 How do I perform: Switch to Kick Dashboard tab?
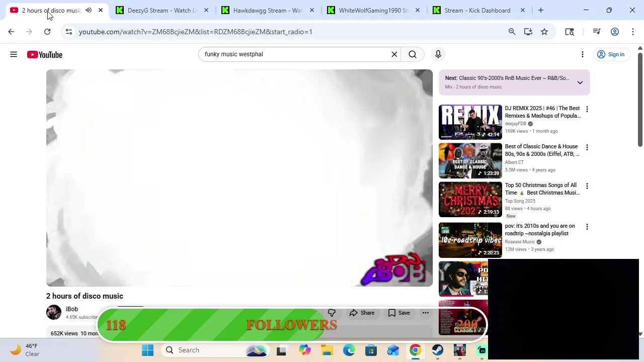pyautogui.click(x=478, y=10)
